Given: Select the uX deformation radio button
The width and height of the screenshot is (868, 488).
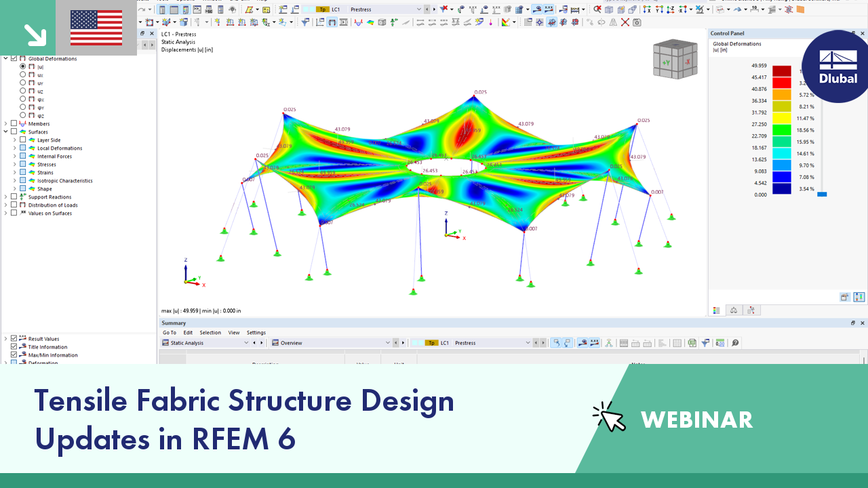Looking at the screenshot, I should click(x=23, y=75).
